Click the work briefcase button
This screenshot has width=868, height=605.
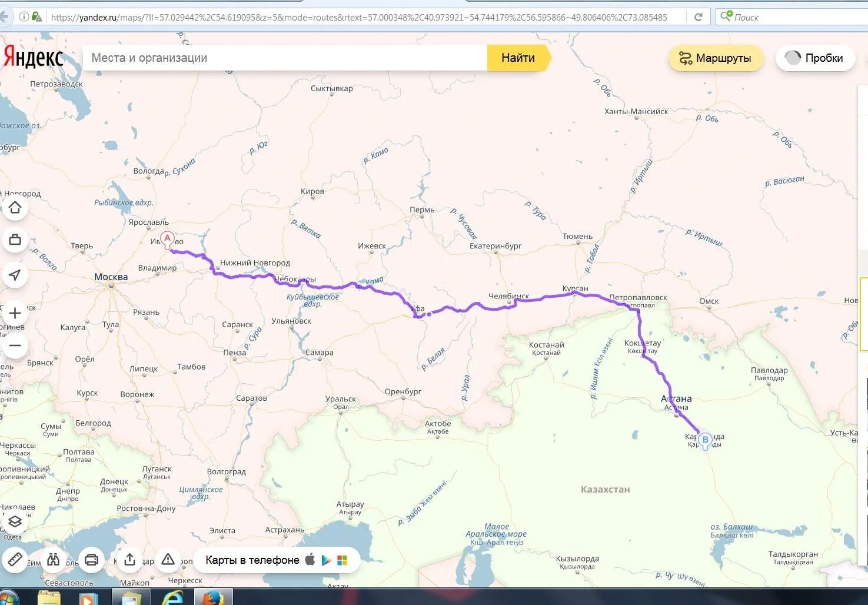[x=15, y=240]
